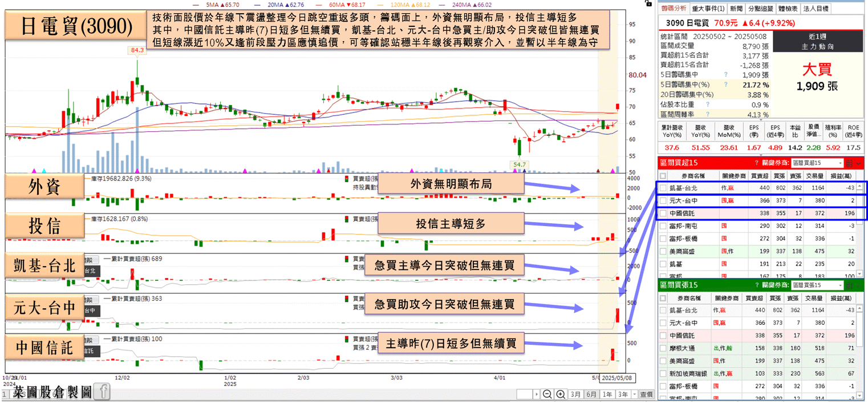Viewport: 868px width, 411px height.
Task: Open 分點追蹤 tab
Action: click(x=760, y=9)
